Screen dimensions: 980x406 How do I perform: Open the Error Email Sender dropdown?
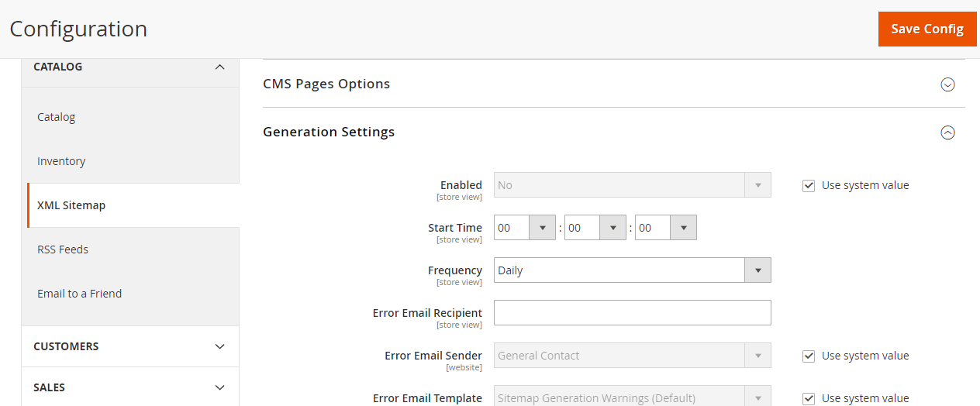pos(633,356)
